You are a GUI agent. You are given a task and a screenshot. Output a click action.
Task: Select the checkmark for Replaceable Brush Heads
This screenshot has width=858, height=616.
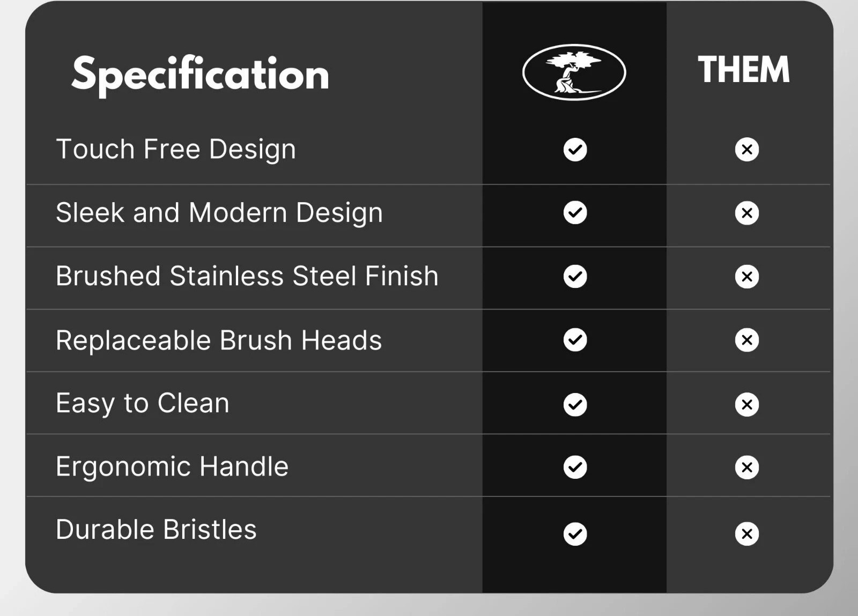(x=575, y=340)
